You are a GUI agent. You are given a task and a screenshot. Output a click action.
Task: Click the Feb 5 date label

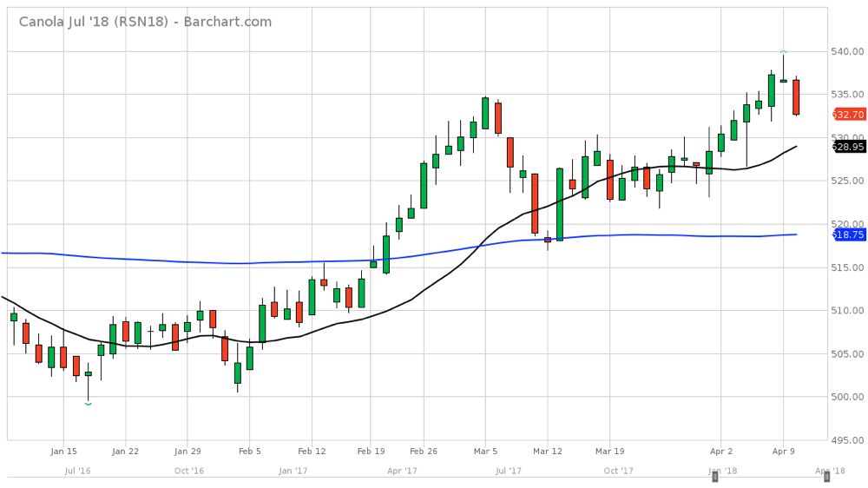[250, 451]
